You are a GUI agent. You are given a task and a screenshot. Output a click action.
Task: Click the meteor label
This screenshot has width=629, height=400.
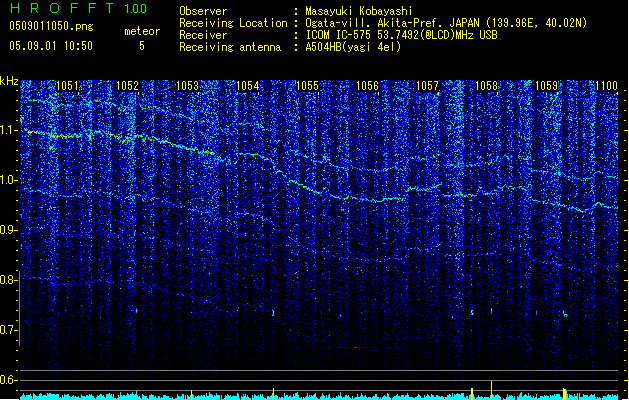142,31
